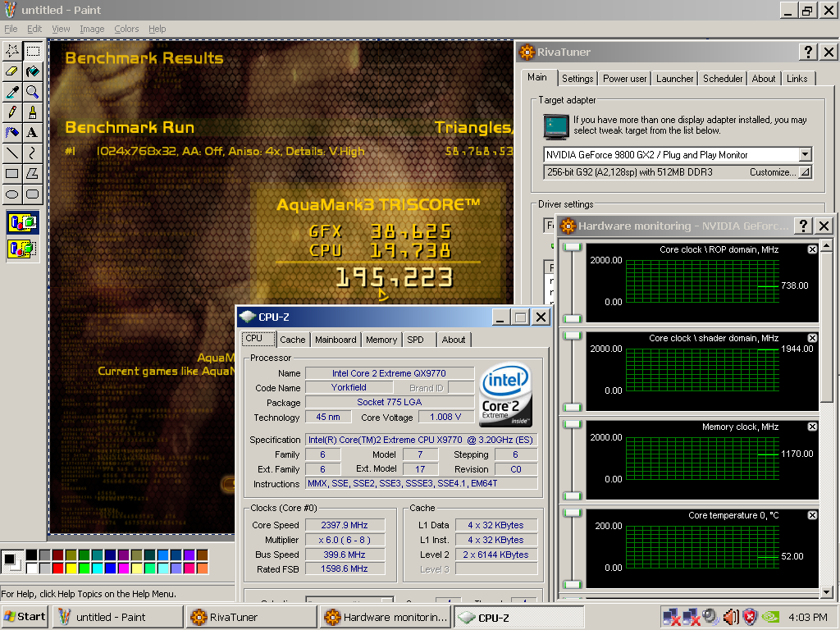Click Hardware monitoring scrollbar up arrow
840x630 pixels.
pos(827,246)
